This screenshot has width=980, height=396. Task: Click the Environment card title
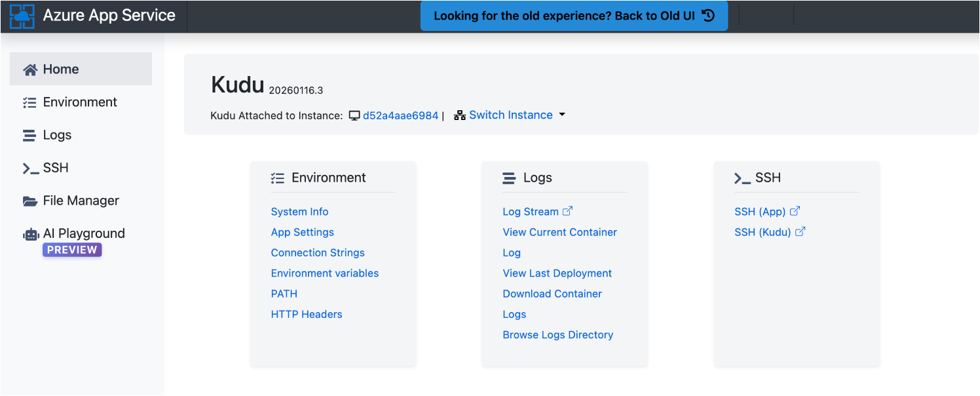click(x=329, y=178)
